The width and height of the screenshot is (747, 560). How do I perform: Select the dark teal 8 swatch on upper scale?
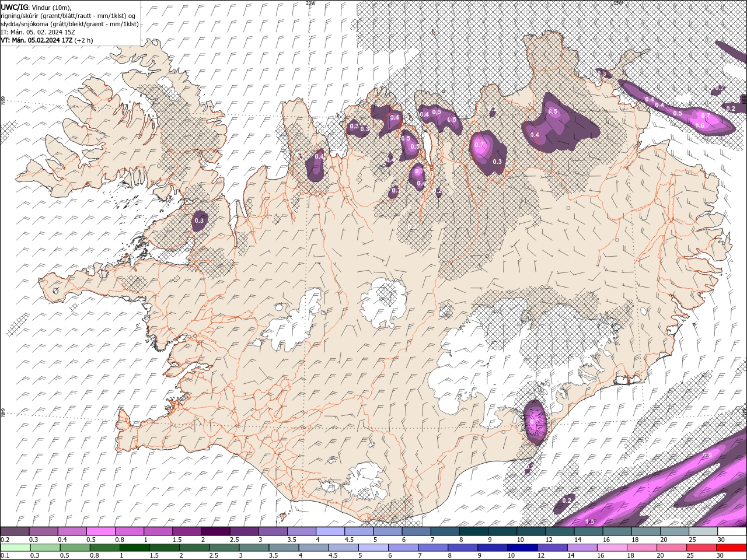pos(473,531)
